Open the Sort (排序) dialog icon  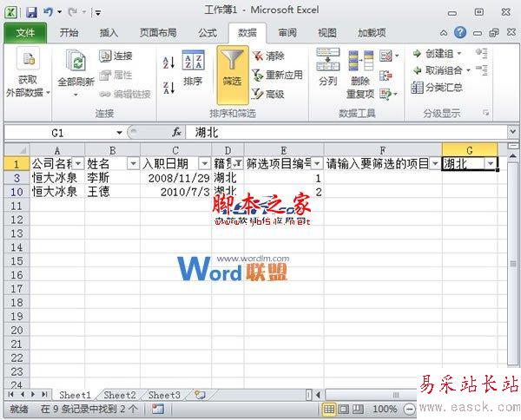pos(193,60)
